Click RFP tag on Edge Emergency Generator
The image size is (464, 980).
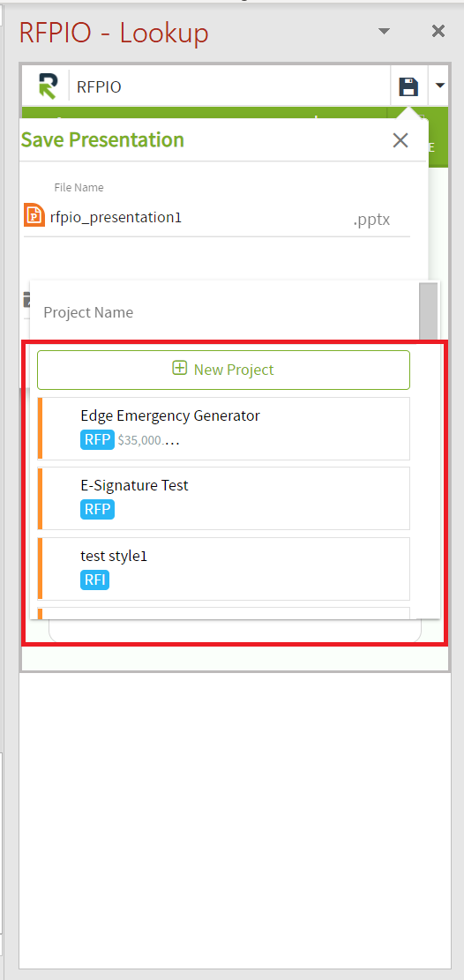tap(97, 439)
